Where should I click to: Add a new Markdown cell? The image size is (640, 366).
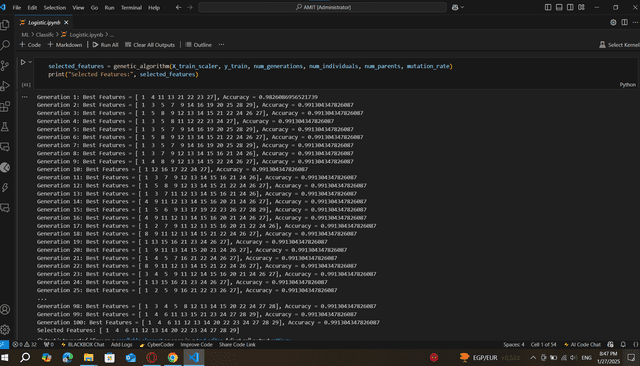click(x=64, y=44)
